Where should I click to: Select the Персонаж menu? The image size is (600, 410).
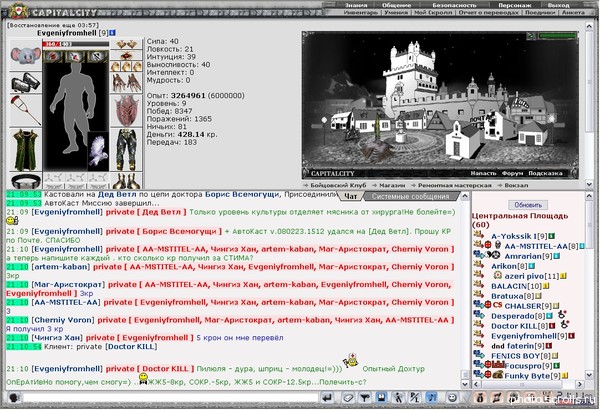[514, 5]
